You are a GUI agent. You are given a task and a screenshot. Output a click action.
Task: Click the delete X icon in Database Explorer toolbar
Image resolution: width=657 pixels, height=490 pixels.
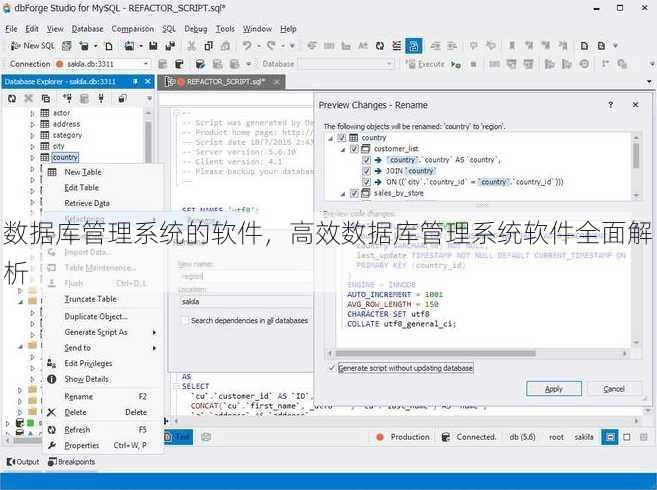click(x=28, y=99)
